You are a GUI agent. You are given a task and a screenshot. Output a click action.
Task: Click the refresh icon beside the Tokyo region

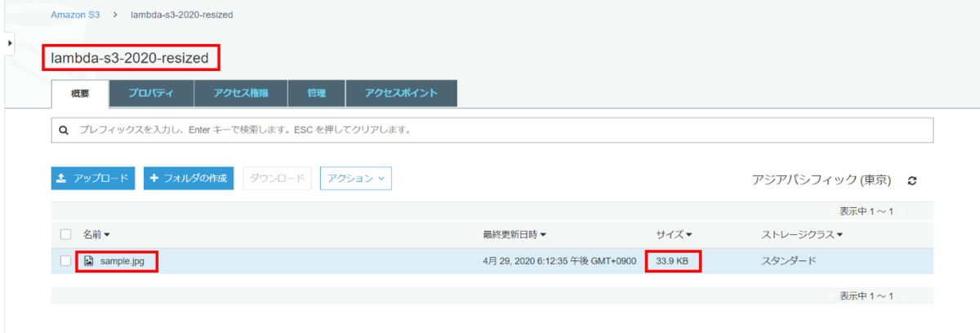912,180
